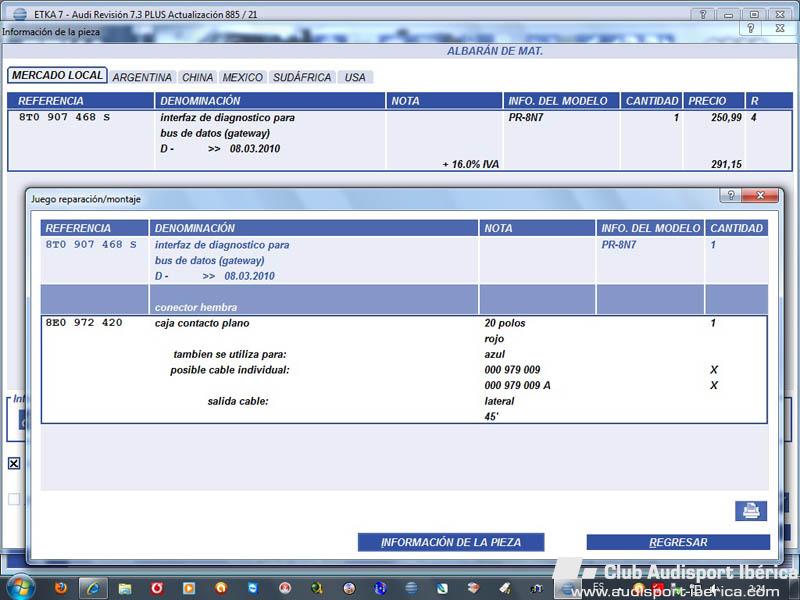
Task: Click the ETKA 7 title bar icon
Action: [x=19, y=14]
